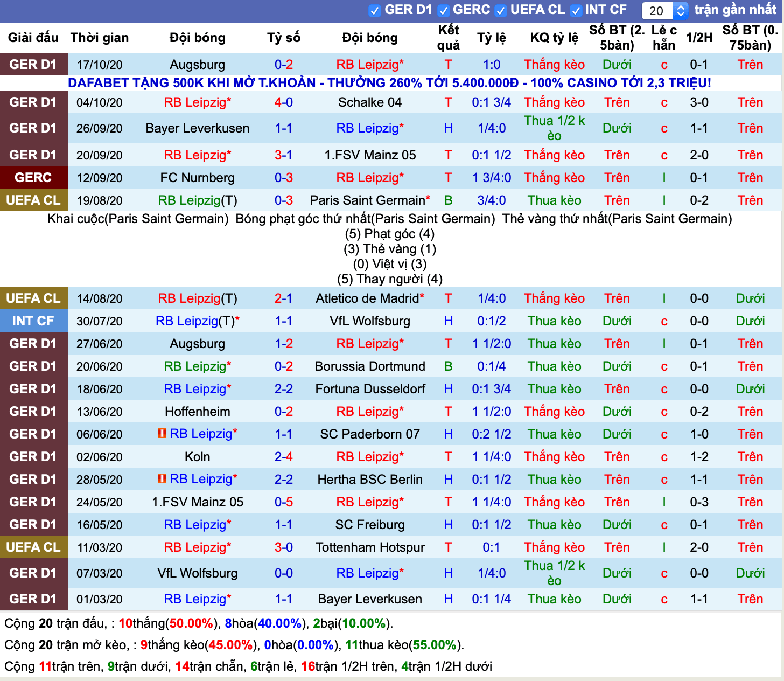Click SC Freiburg team name
784x681 pixels.
pos(370,525)
